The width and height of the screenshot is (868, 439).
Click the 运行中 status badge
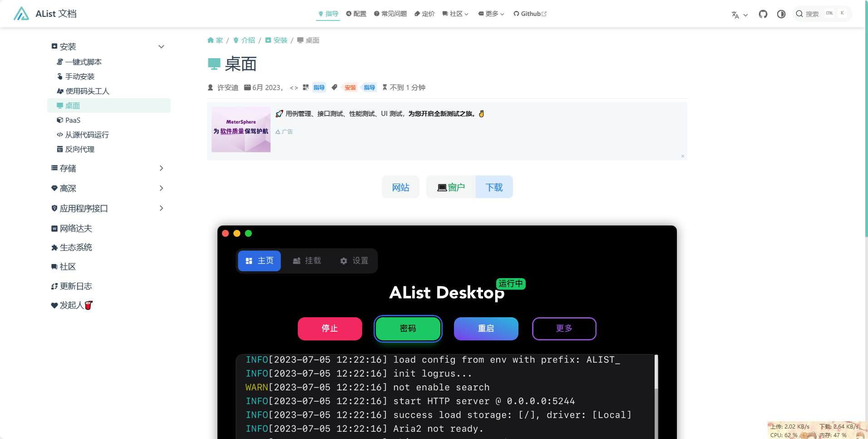[x=511, y=284]
